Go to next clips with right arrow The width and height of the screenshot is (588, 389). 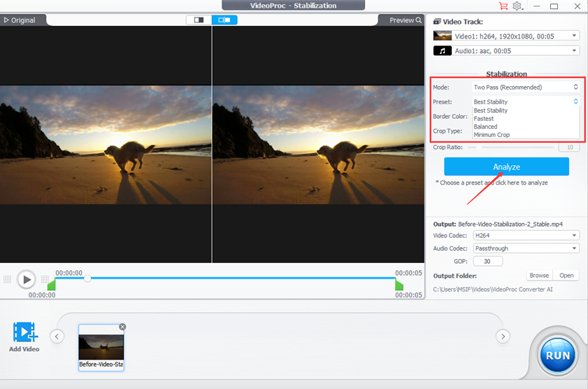(x=503, y=337)
